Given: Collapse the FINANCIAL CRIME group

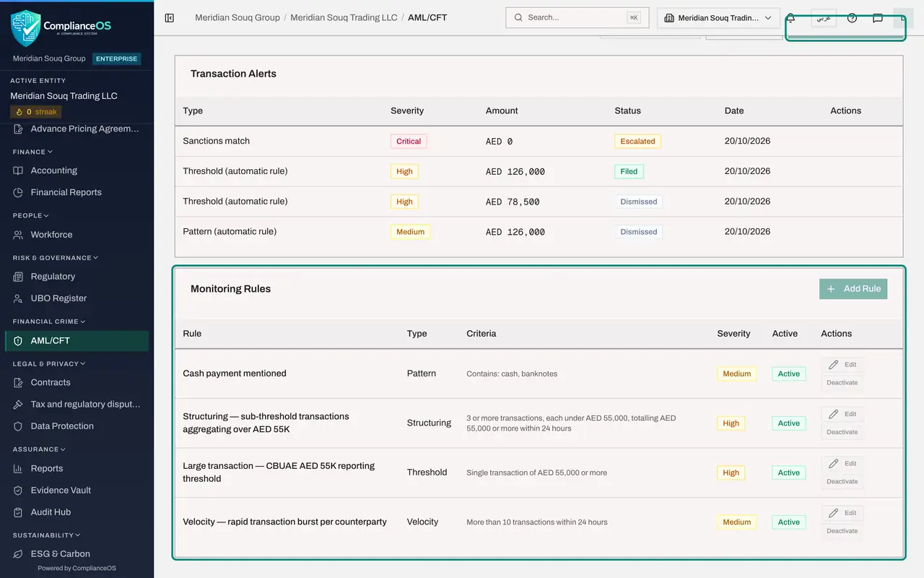Looking at the screenshot, I should click(49, 322).
